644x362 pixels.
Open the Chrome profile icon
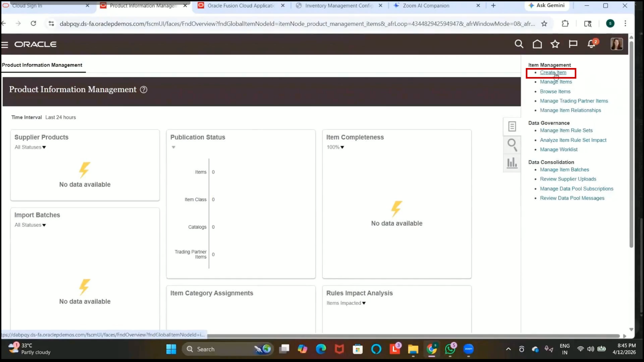point(610,23)
